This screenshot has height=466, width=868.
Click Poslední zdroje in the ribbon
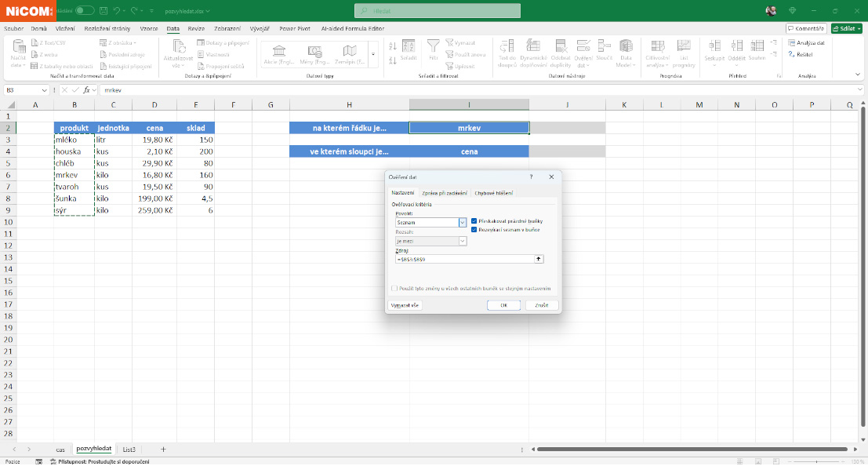(122, 54)
